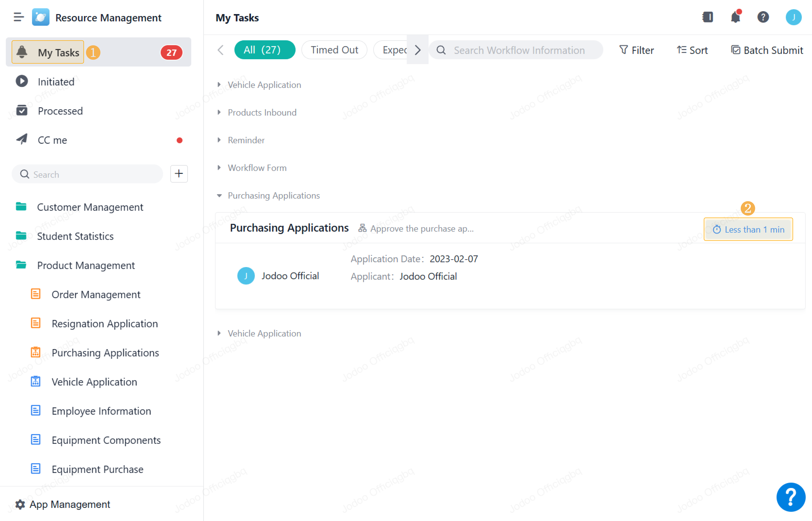The width and height of the screenshot is (812, 521).
Task: Expand the Reminder group
Action: click(219, 140)
